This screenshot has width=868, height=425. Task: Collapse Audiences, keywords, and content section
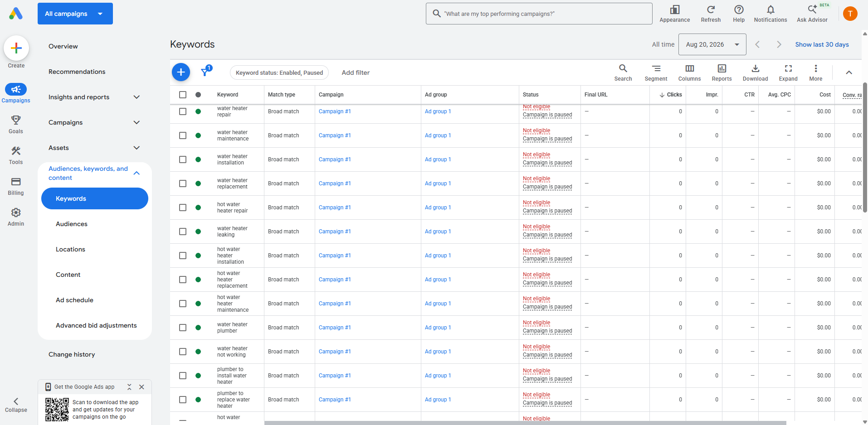pos(137,173)
